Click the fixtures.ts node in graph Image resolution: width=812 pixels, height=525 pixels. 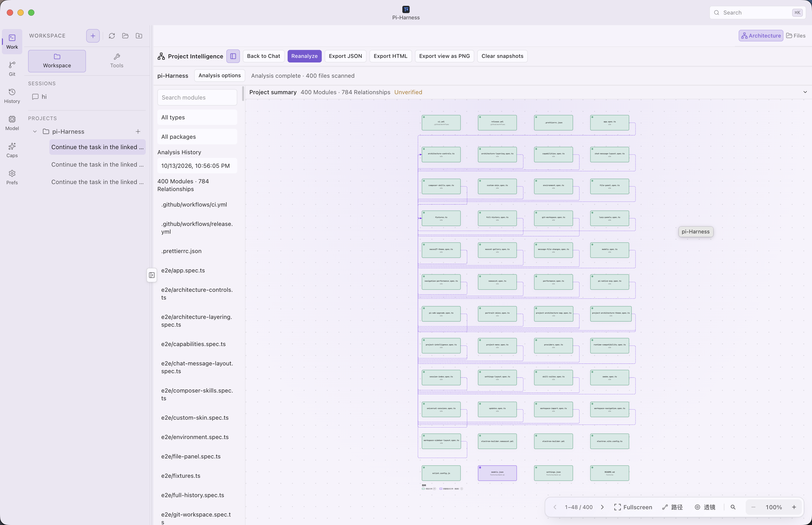(x=441, y=218)
